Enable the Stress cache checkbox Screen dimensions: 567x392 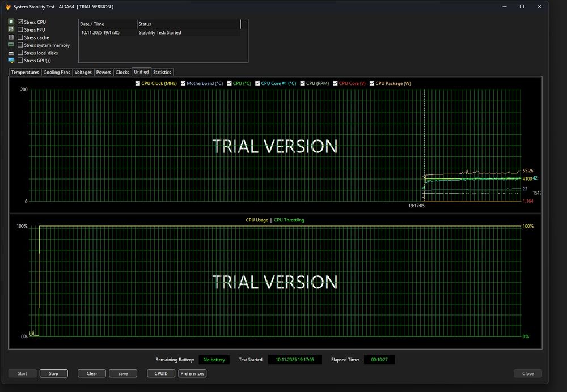[x=20, y=37]
